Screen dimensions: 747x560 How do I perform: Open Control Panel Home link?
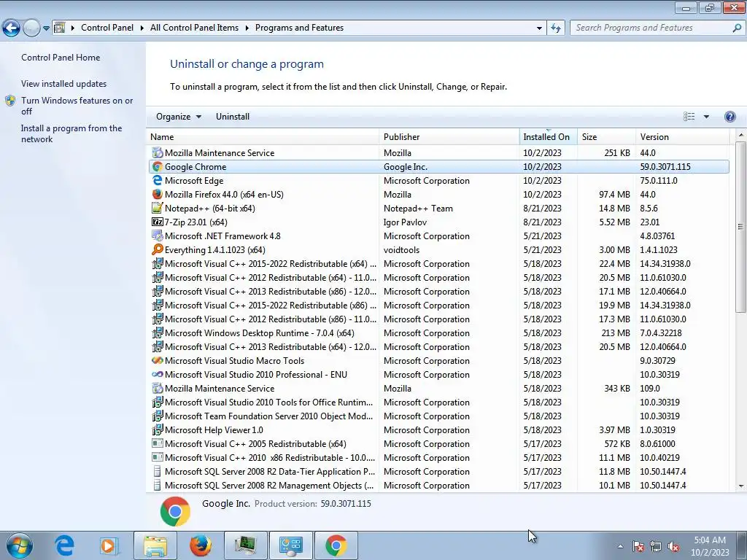pyautogui.click(x=61, y=57)
